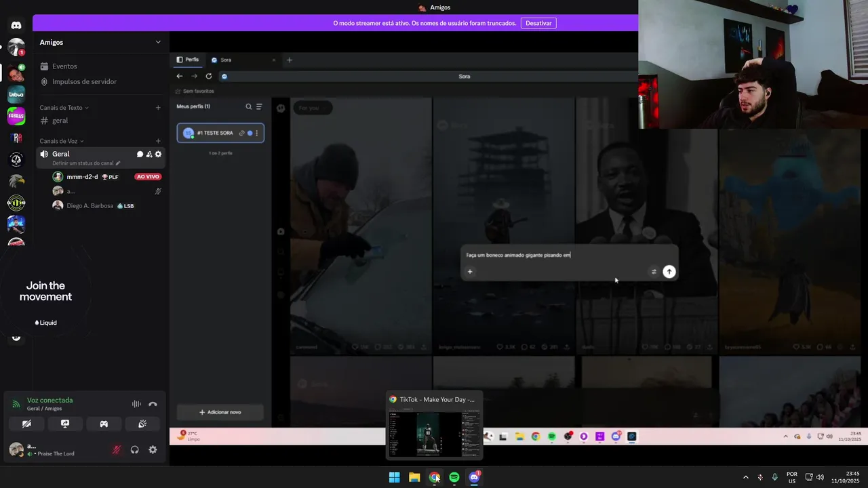Expand the Amigos server header menu
Viewport: 868px width, 488px height.
(100, 42)
